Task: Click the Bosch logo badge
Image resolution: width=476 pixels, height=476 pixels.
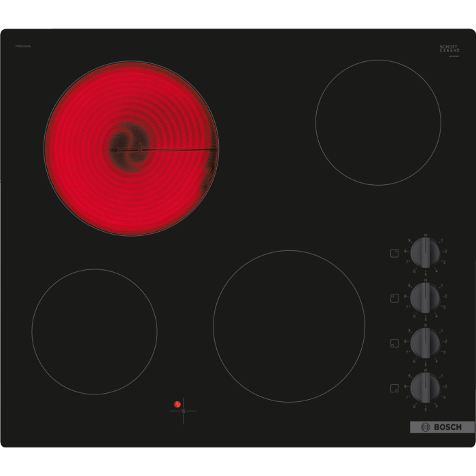Action: [442, 427]
